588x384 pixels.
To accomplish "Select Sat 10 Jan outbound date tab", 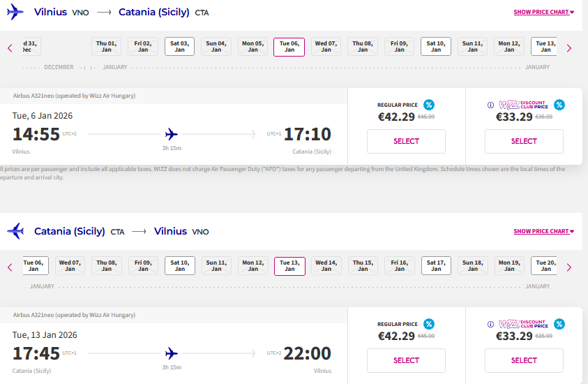I will point(435,47).
